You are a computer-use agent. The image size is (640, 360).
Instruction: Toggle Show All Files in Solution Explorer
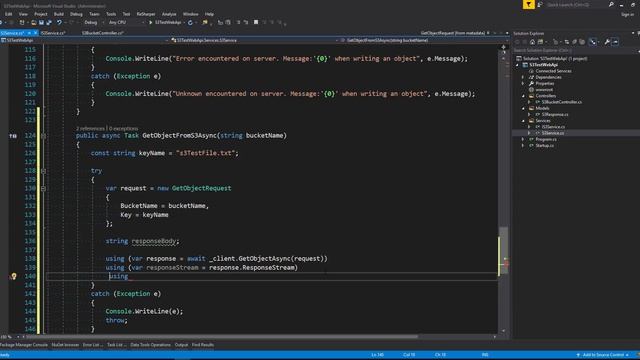click(582, 42)
